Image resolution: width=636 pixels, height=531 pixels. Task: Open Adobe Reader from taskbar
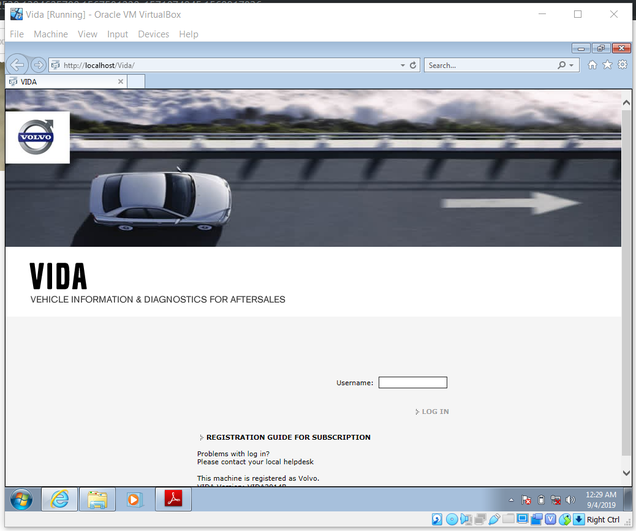tap(173, 499)
